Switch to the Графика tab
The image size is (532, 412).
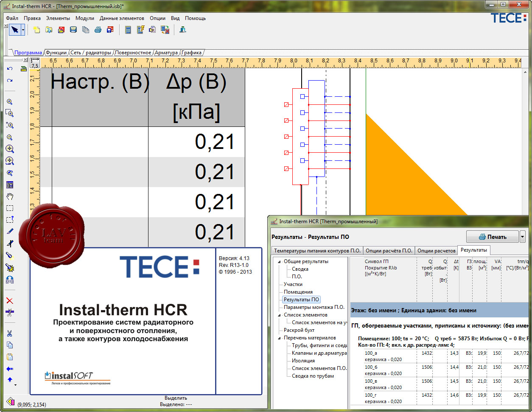192,53
